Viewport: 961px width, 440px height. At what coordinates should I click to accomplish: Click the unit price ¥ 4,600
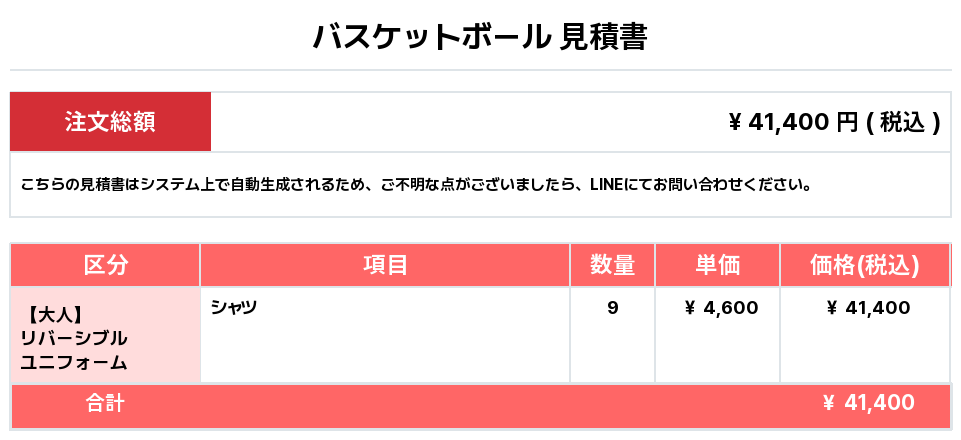(720, 308)
